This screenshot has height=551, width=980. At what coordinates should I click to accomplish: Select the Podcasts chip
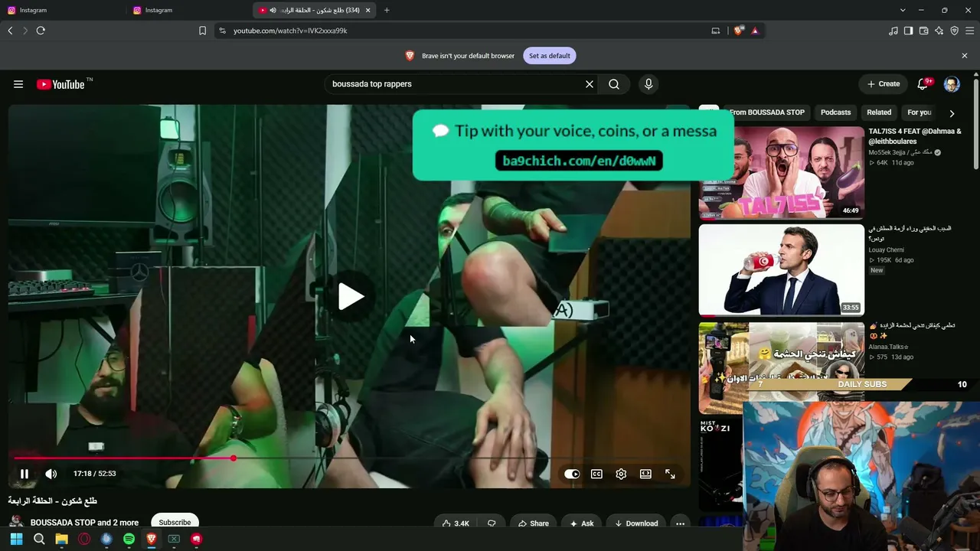(835, 112)
